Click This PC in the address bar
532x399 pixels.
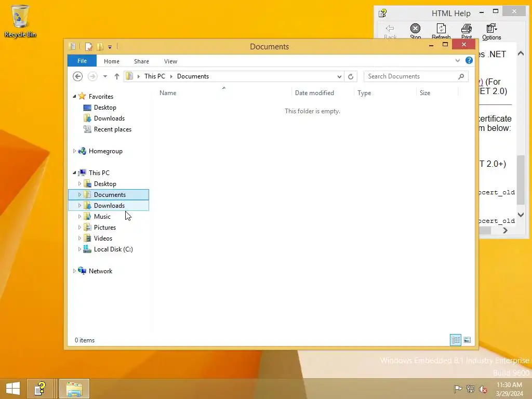155,76
